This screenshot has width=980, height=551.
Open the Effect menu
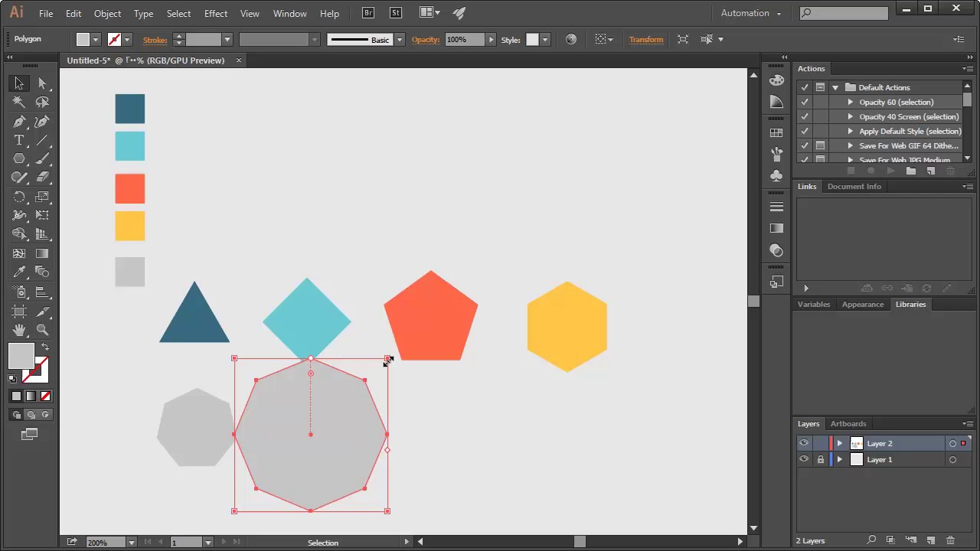(216, 14)
